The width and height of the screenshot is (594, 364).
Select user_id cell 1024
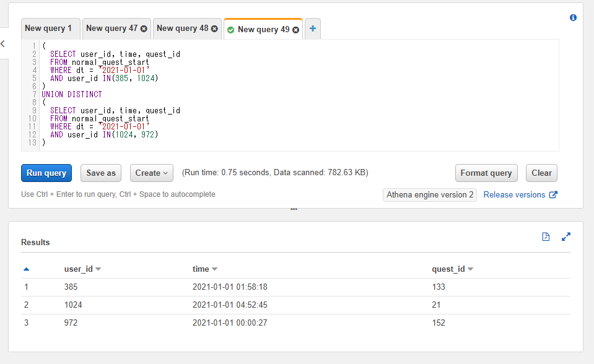(73, 305)
